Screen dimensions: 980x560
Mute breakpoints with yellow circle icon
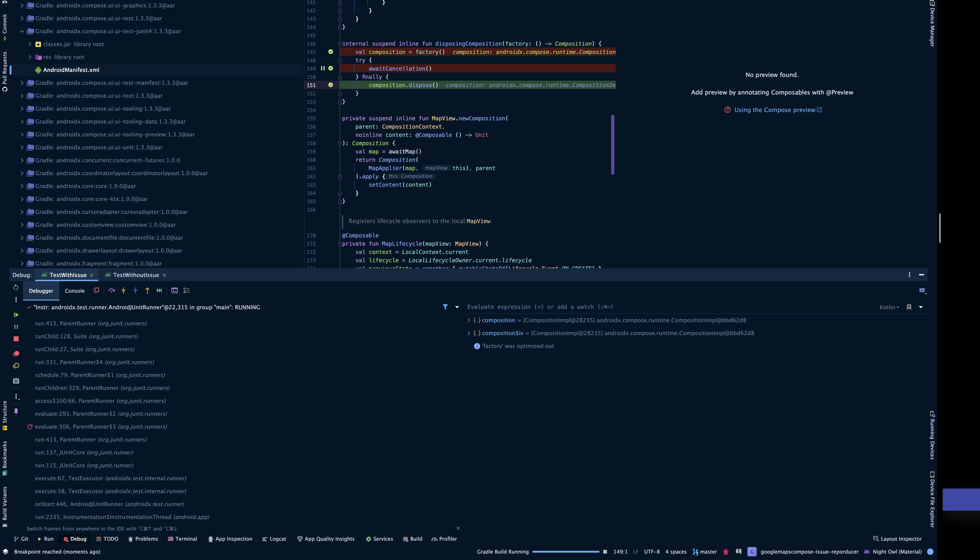16,366
